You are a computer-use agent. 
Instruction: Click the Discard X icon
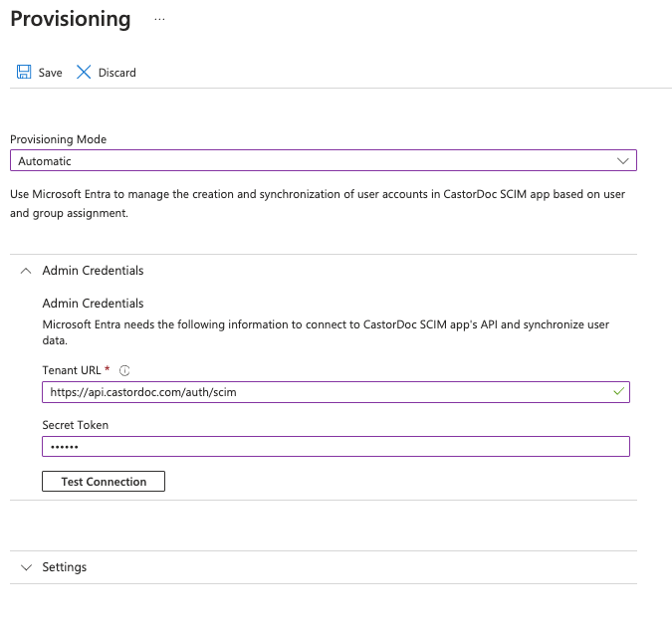(x=84, y=73)
